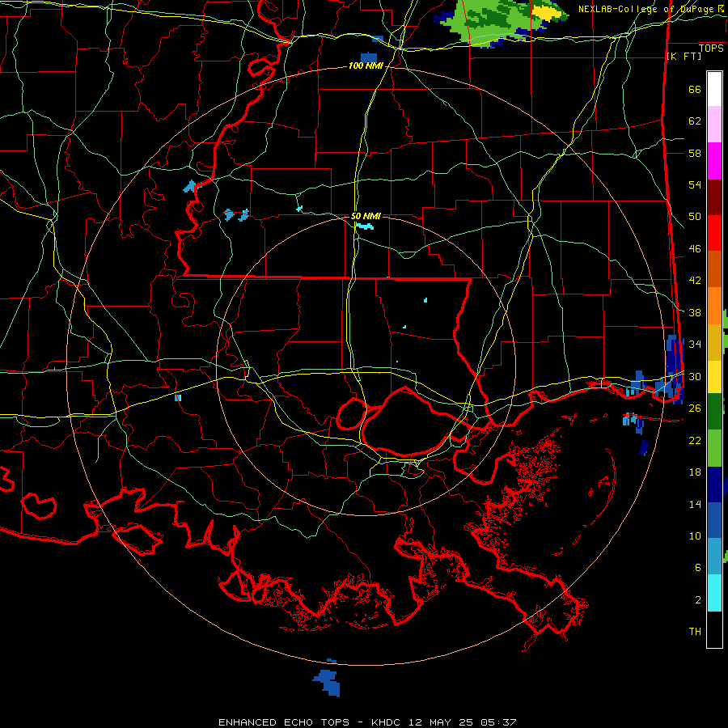Click the '100 NMI' range ring label
Viewport: 728px width, 728px height.
pyautogui.click(x=366, y=66)
